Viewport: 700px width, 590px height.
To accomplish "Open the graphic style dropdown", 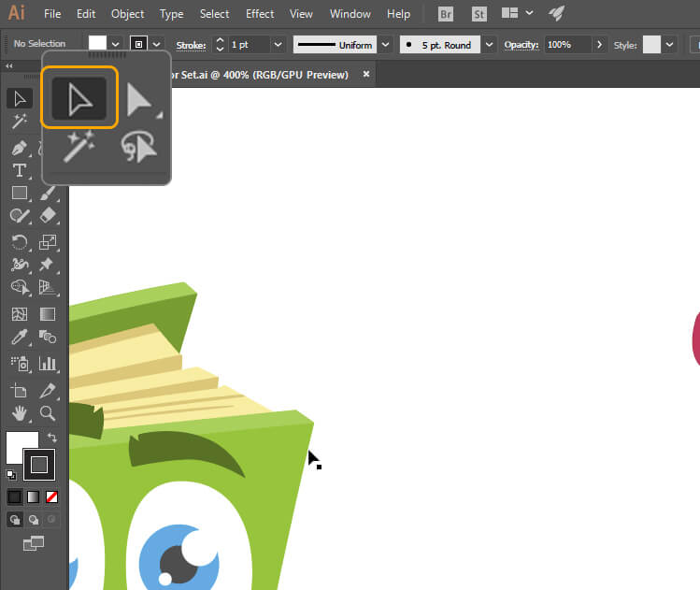I will click(x=669, y=45).
